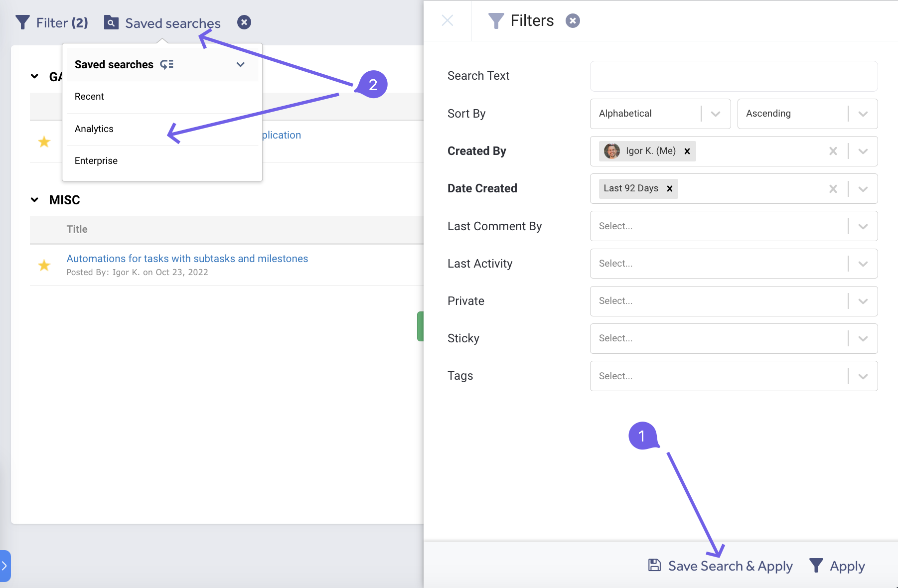Viewport: 898px width, 588px height.
Task: Toggle star on Automations for tasks post
Action: [x=44, y=265]
